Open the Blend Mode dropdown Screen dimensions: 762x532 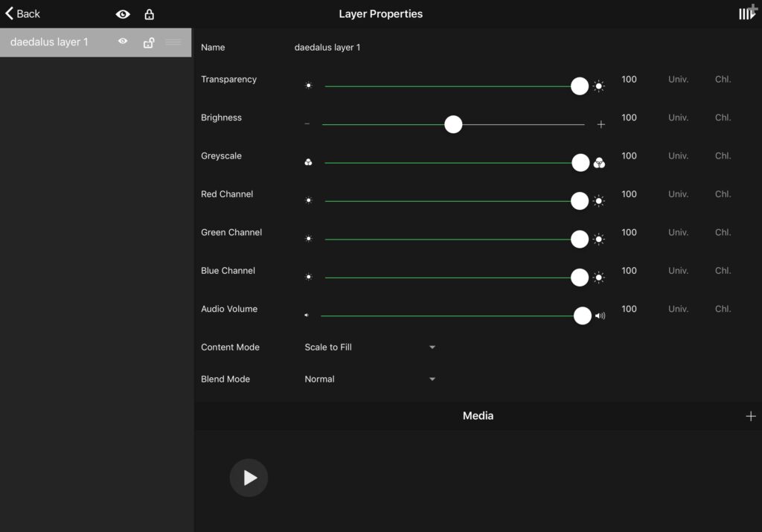370,379
